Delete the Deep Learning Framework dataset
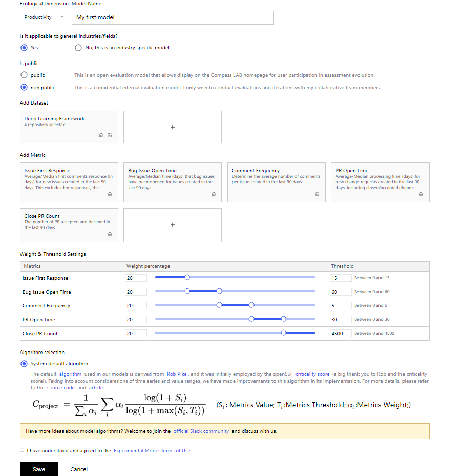 pos(101,135)
